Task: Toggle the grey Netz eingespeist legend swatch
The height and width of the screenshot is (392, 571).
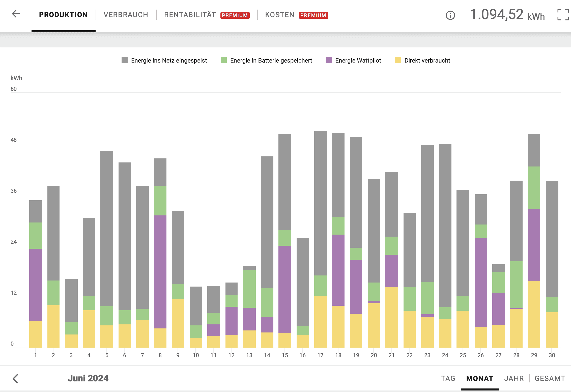Action: click(125, 60)
